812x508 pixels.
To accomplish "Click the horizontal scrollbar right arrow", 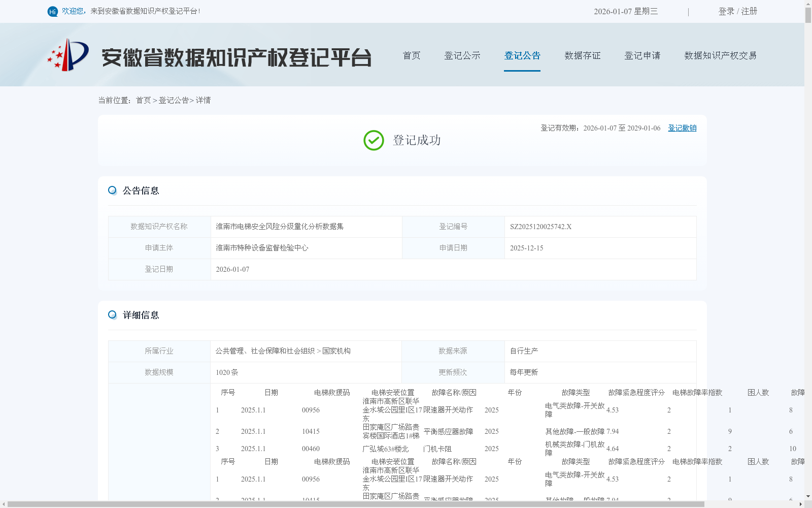I will (x=801, y=504).
